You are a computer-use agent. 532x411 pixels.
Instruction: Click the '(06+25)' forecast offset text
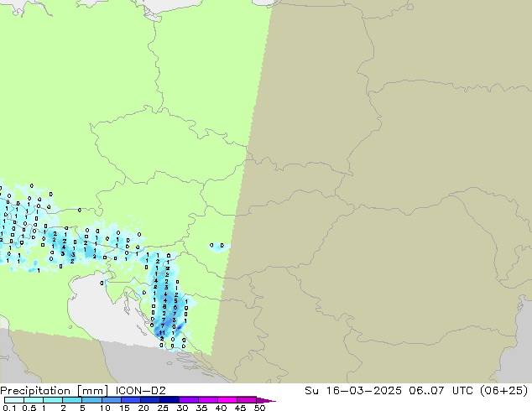point(503,391)
